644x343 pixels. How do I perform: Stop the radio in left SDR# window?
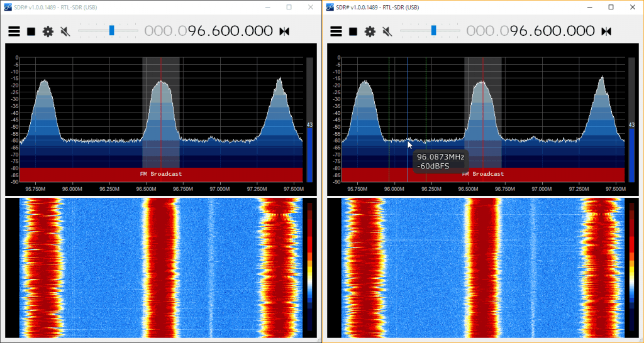(31, 31)
